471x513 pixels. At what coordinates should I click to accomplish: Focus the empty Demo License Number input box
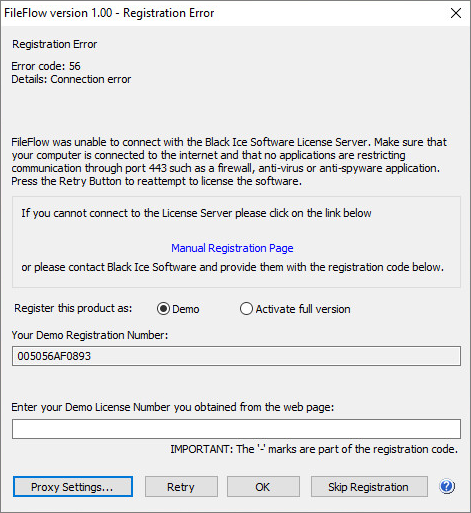[236, 429]
